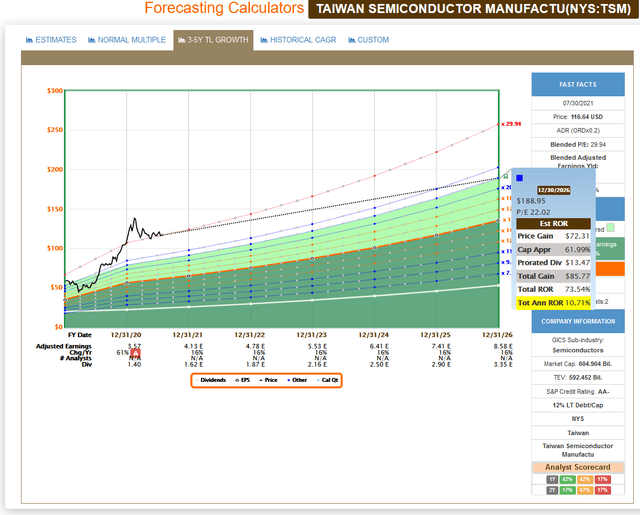Click the Tot Ann ROR 10.71% row
The height and width of the screenshot is (515, 640).
553,303
